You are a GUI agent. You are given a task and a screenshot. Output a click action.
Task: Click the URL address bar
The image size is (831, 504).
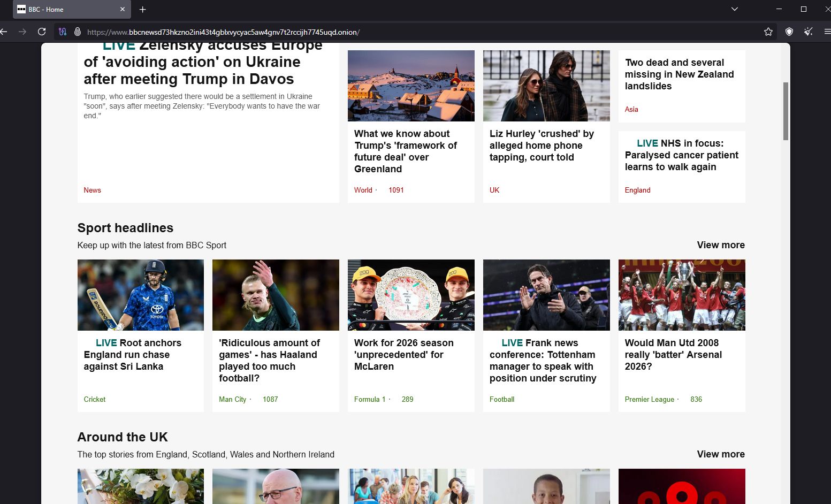(x=375, y=32)
